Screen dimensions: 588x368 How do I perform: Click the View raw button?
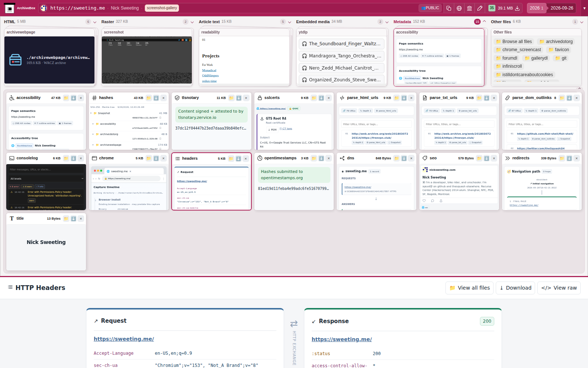pos(559,288)
